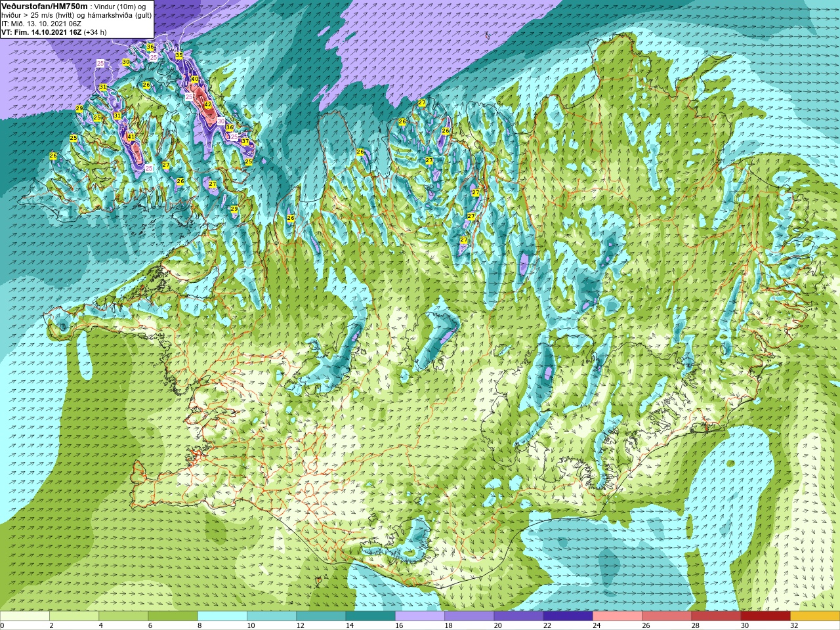840x630 pixels.
Task: Click the white 30 contour label
Action: tap(221, 121)
